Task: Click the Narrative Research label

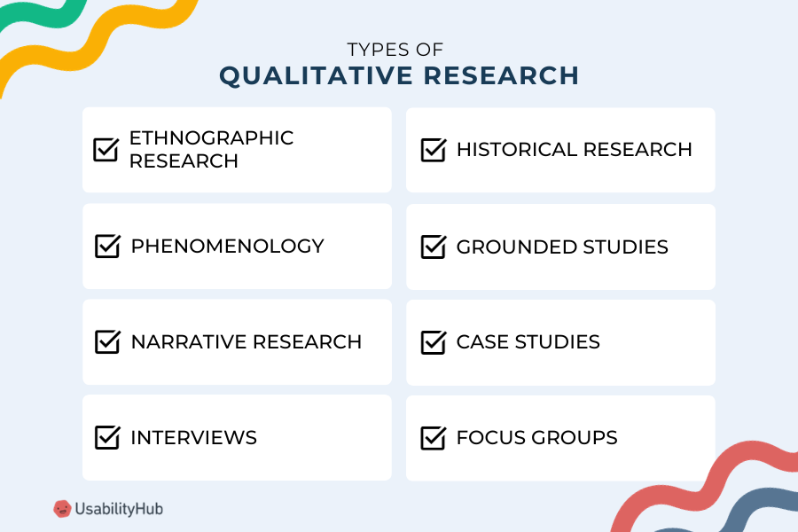Action: pos(246,342)
